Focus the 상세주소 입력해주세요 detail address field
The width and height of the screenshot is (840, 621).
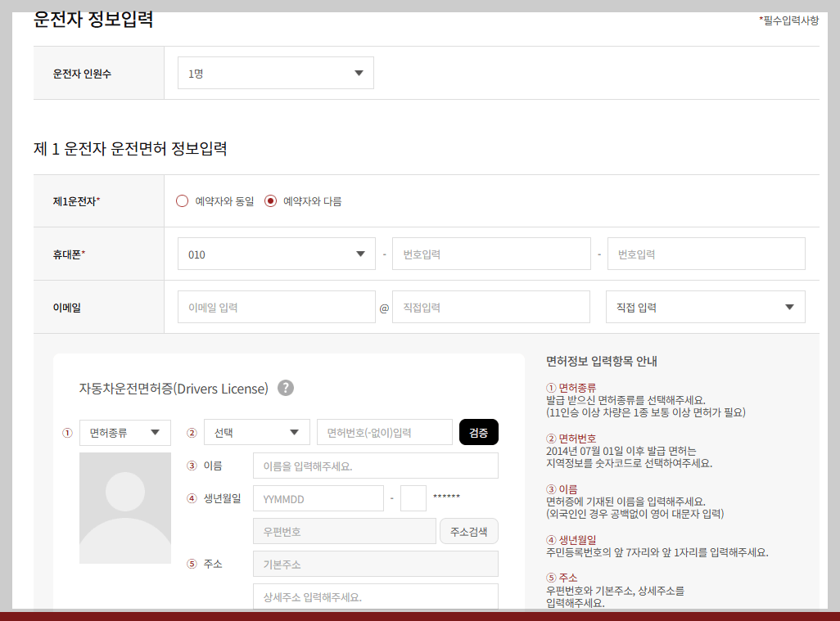click(x=376, y=596)
